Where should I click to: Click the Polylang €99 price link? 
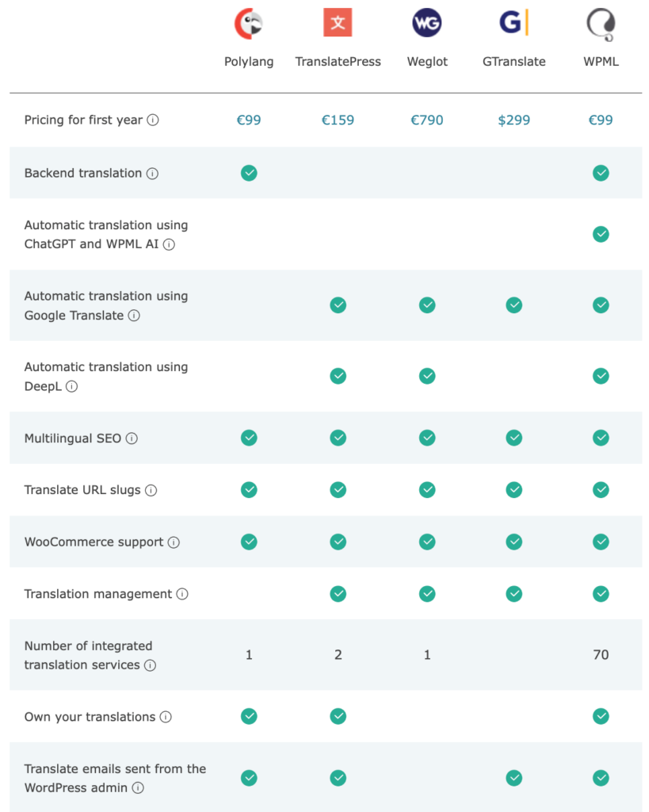click(249, 121)
